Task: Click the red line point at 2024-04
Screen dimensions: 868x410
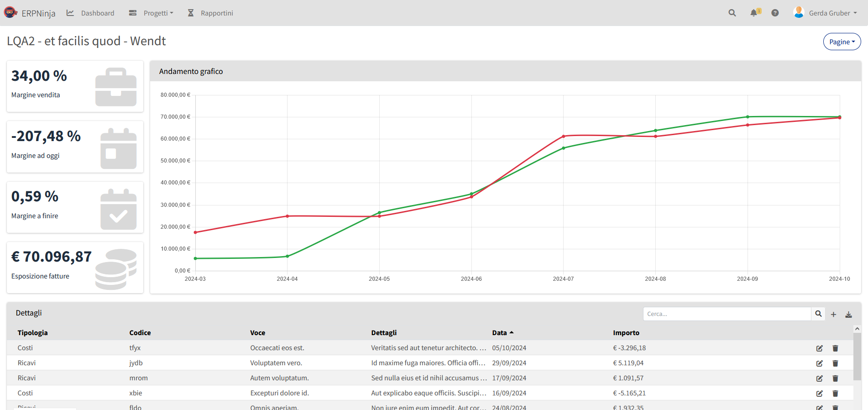Action: (287, 216)
